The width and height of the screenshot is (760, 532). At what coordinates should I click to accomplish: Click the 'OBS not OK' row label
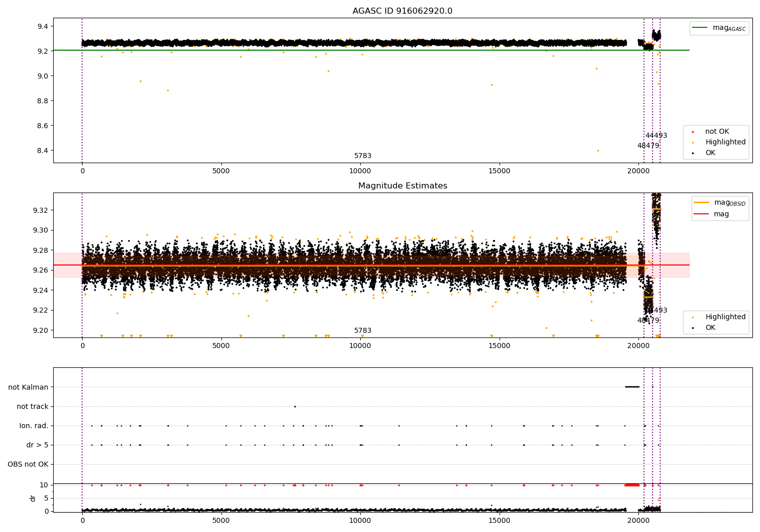[x=28, y=464]
